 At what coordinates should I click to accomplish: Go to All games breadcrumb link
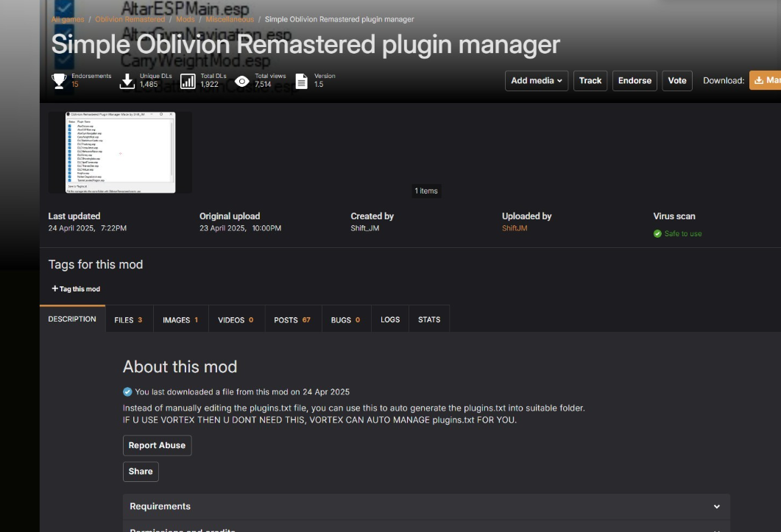coord(68,19)
